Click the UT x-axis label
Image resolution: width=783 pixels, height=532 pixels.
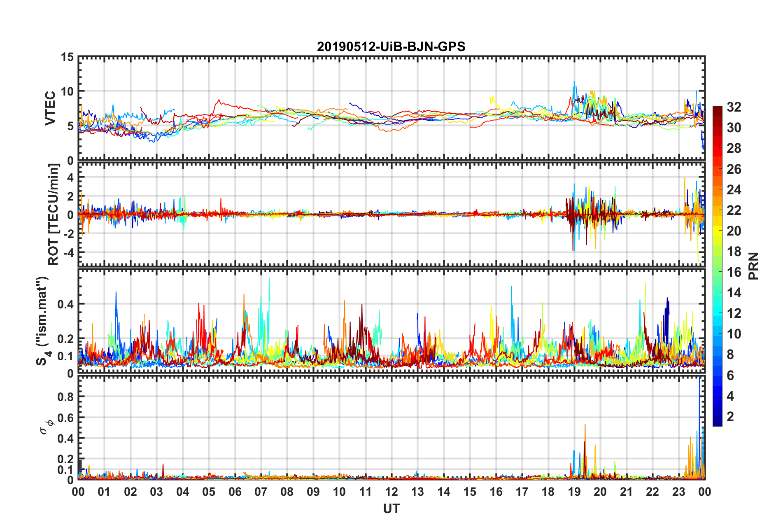tap(391, 509)
